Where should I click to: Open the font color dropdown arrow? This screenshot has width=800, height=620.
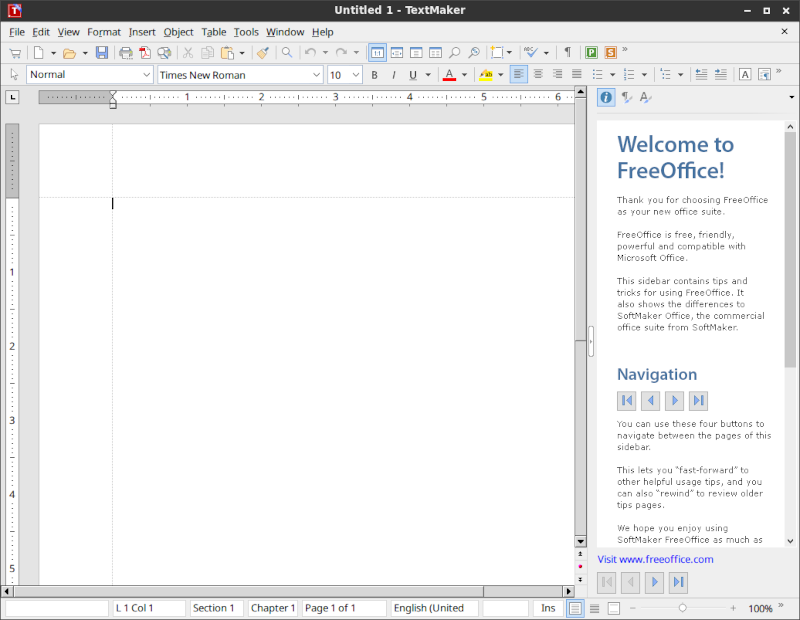tap(464, 75)
